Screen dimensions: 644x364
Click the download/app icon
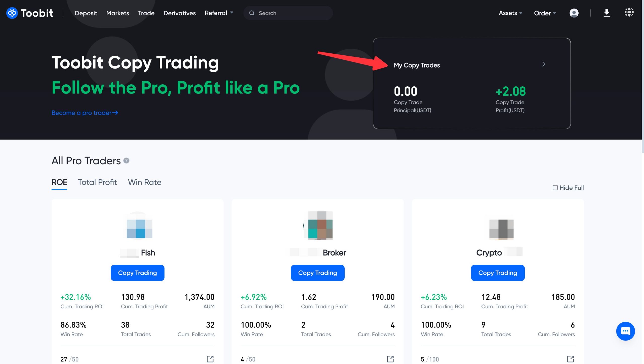pos(607,12)
